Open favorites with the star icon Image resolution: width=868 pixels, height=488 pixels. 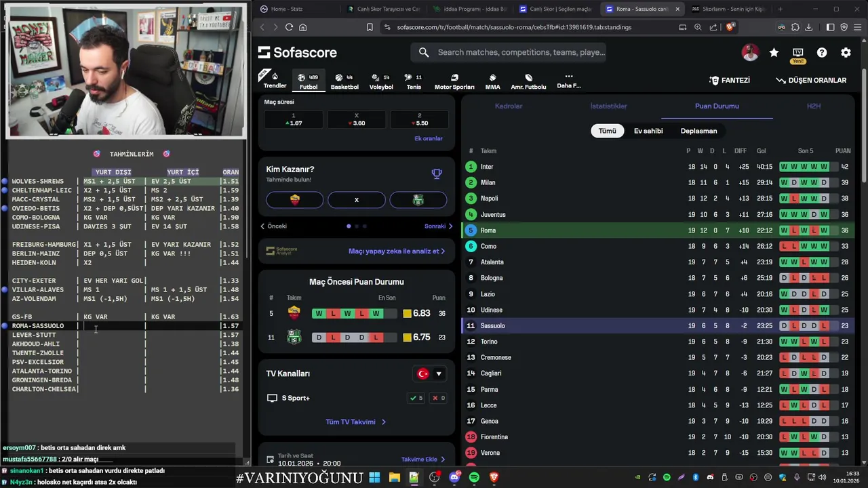coord(774,52)
